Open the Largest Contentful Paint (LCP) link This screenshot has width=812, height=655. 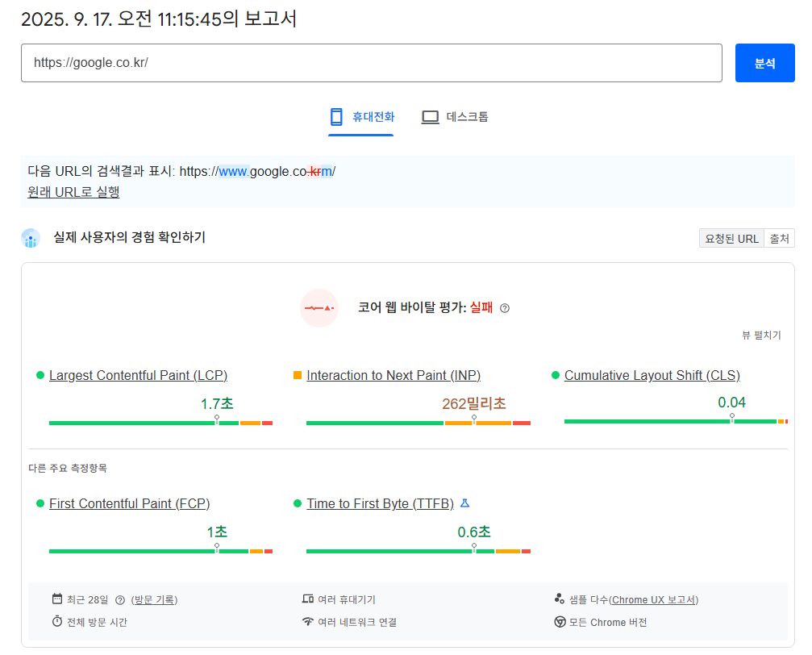(138, 375)
